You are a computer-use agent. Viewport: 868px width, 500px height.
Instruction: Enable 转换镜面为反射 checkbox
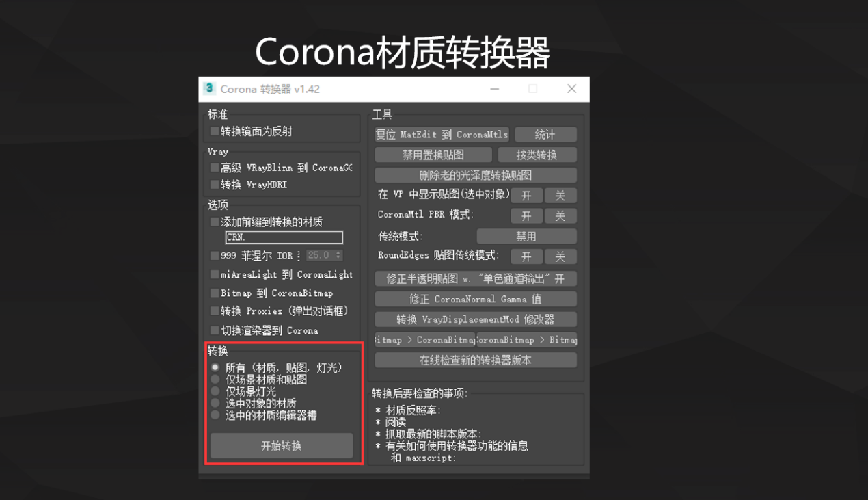point(215,131)
